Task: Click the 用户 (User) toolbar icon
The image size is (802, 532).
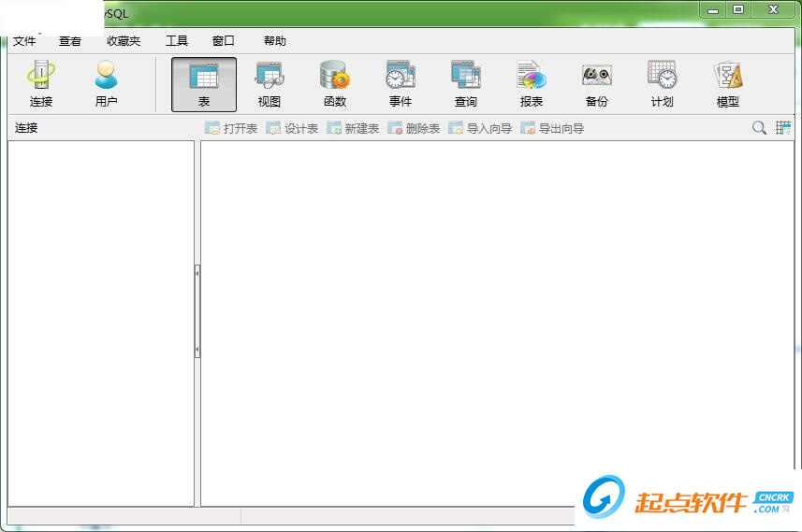Action: (106, 84)
